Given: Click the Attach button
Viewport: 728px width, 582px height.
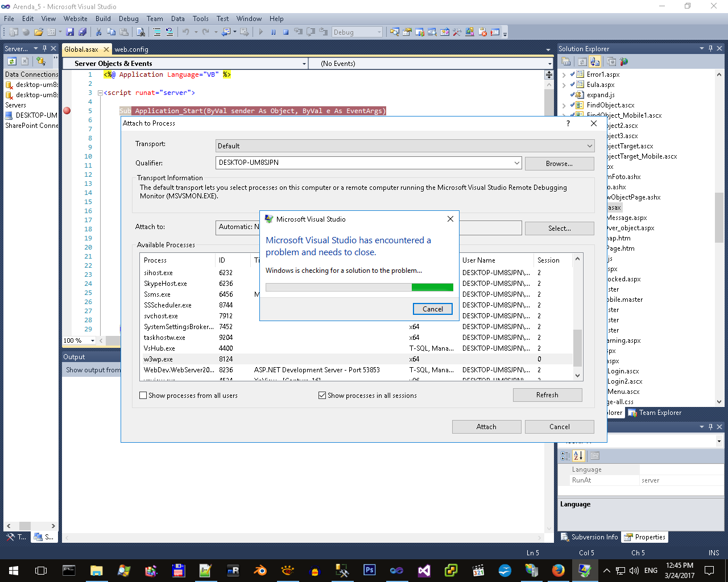Looking at the screenshot, I should 486,427.
